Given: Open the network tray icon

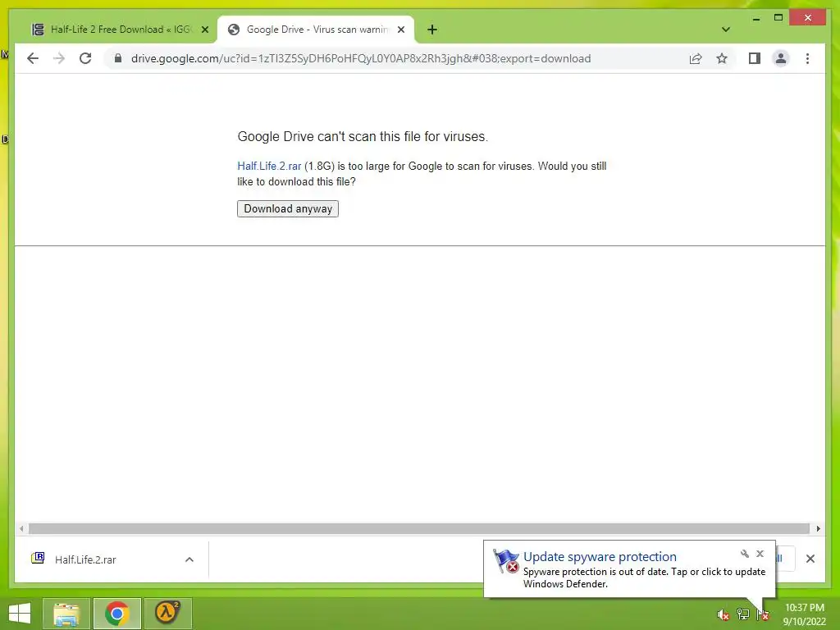Looking at the screenshot, I should [x=742, y=614].
